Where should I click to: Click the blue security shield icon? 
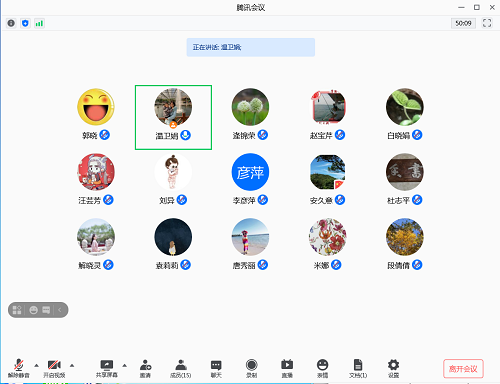(25, 23)
